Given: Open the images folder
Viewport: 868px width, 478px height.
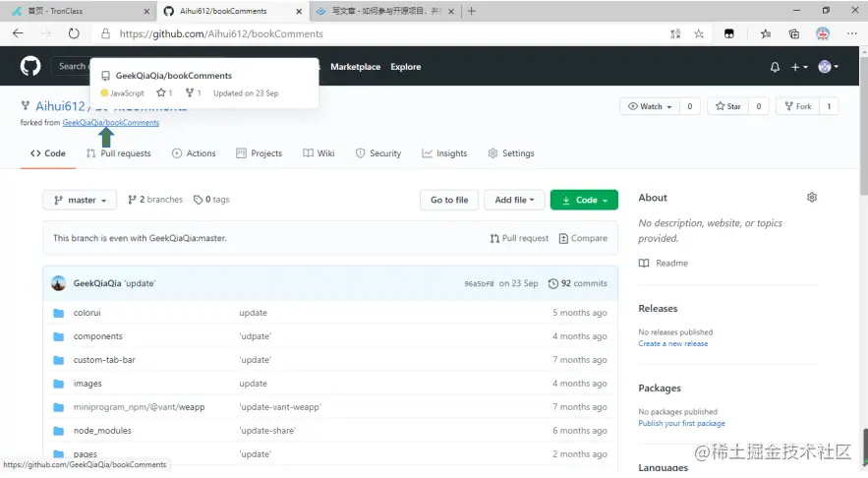Looking at the screenshot, I should click(87, 384).
